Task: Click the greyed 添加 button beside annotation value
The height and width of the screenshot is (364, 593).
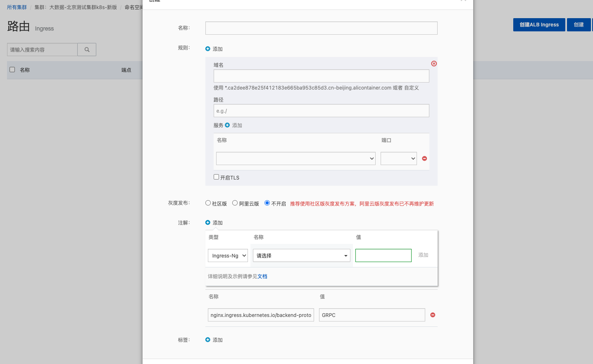Action: [423, 255]
